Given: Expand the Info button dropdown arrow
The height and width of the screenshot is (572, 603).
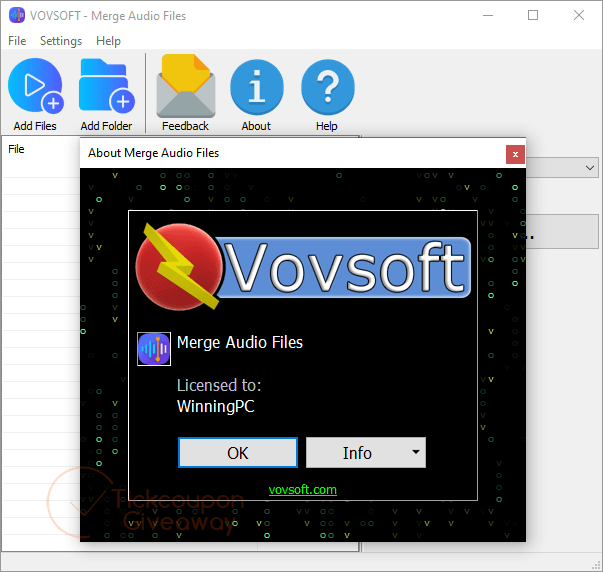Looking at the screenshot, I should click(416, 452).
